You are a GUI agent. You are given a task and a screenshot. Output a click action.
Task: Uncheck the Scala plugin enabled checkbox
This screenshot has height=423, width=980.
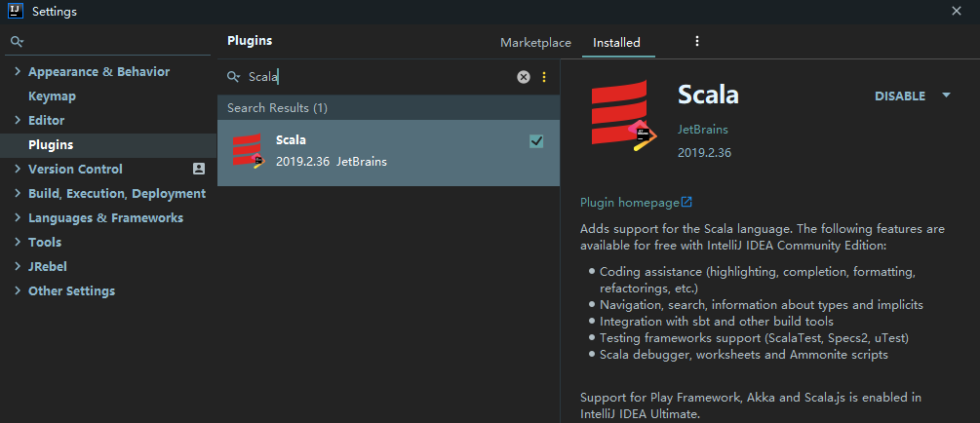point(536,141)
